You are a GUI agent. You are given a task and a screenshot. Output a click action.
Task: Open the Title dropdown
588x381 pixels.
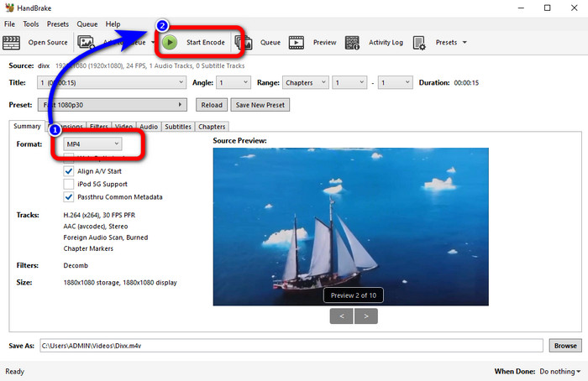pos(112,82)
